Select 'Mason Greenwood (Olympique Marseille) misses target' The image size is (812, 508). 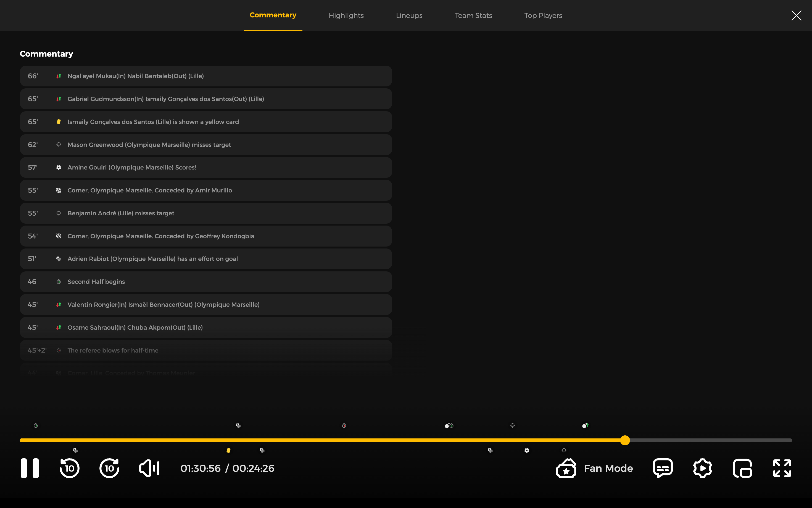coord(206,144)
